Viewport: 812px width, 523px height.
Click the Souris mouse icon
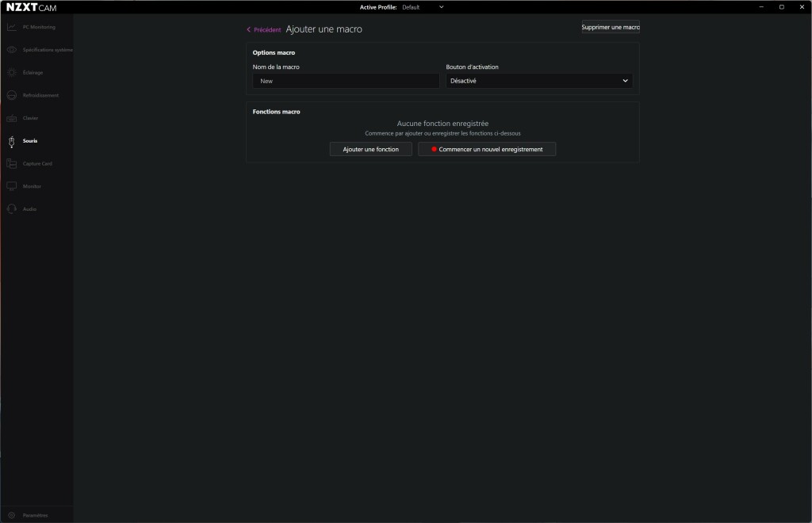[11, 140]
